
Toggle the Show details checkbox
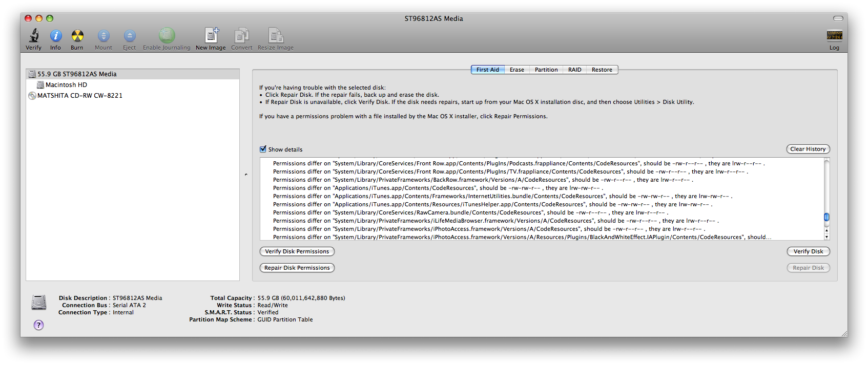[263, 149]
